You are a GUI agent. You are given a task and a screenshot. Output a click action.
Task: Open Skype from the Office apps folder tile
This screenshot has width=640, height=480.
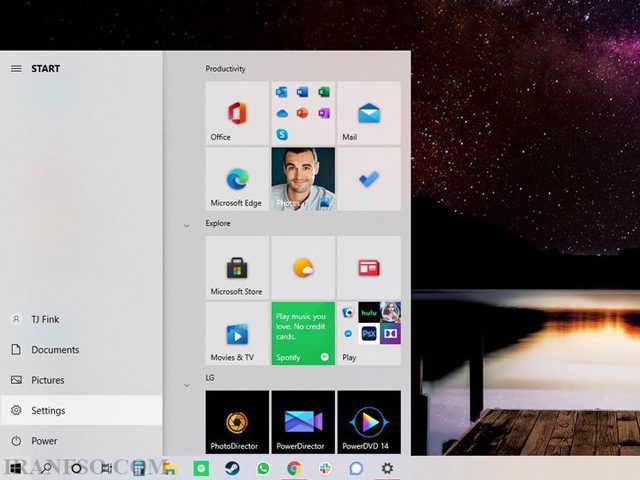coord(282,134)
